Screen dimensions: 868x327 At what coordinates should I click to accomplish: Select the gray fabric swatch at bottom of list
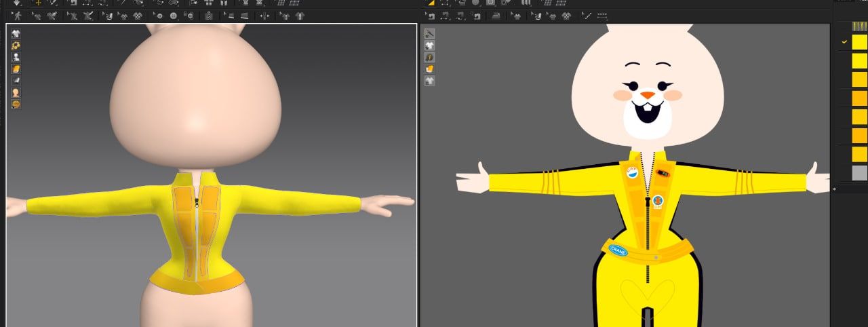(x=859, y=172)
